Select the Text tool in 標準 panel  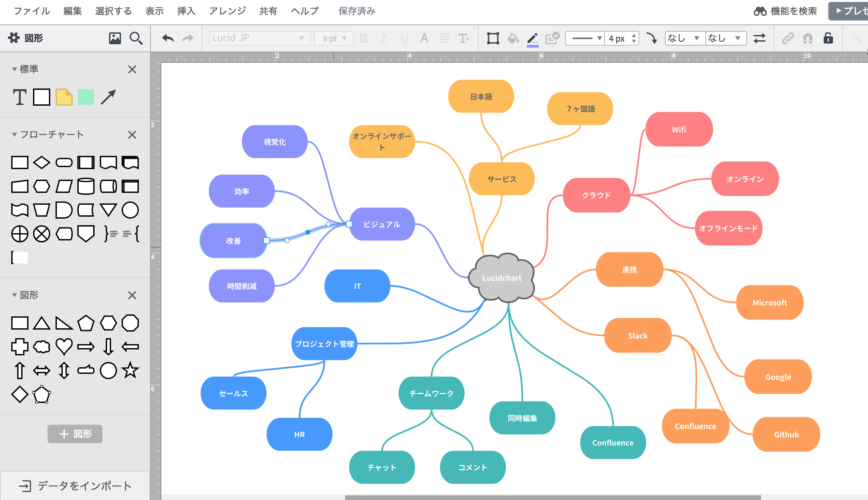click(20, 97)
